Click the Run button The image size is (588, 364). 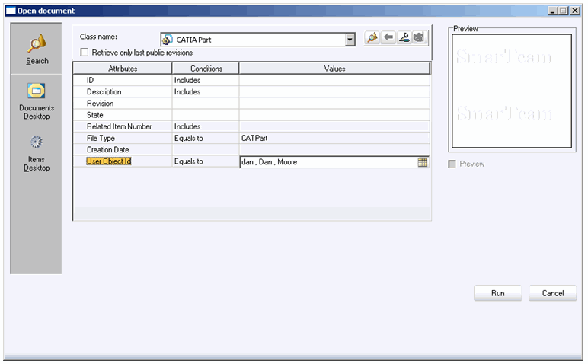(x=497, y=293)
